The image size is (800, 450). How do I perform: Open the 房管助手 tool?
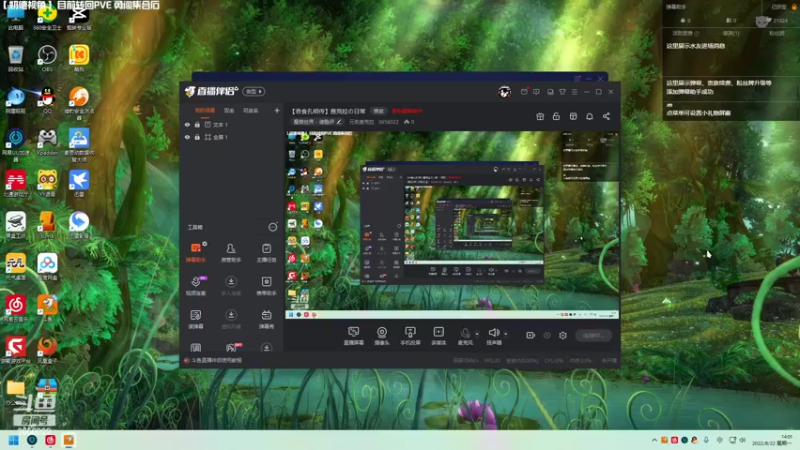point(231,252)
